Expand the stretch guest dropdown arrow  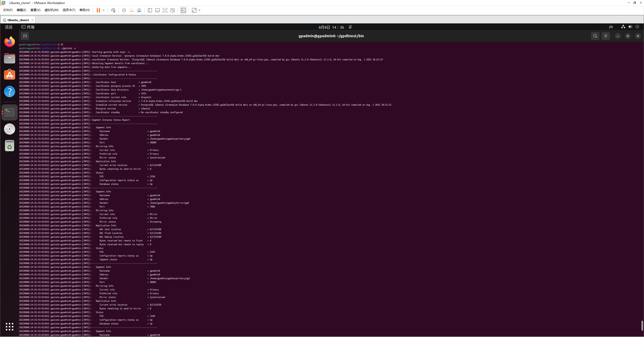[199, 10]
